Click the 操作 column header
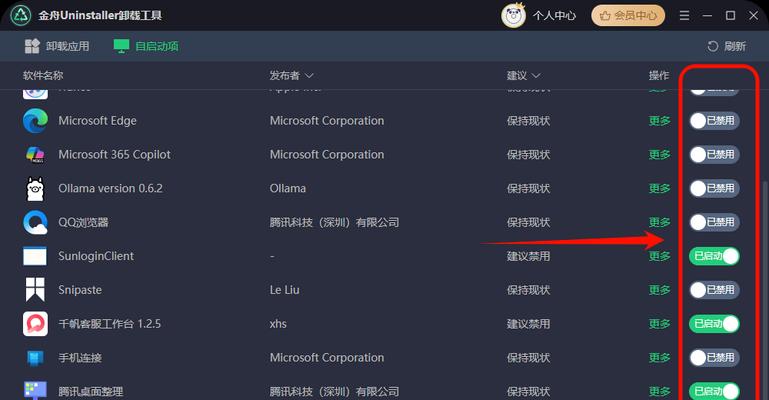The image size is (769, 400). tap(659, 75)
